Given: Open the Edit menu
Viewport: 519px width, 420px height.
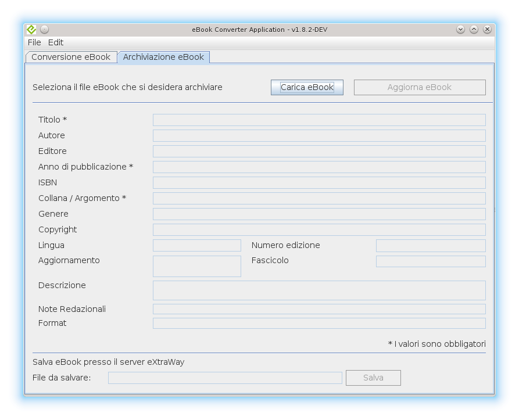Looking at the screenshot, I should (x=56, y=42).
